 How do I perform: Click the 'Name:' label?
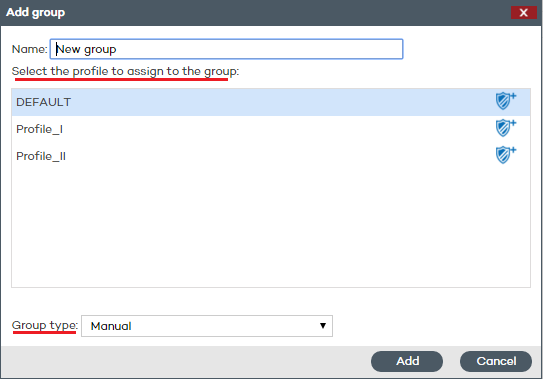(x=29, y=49)
